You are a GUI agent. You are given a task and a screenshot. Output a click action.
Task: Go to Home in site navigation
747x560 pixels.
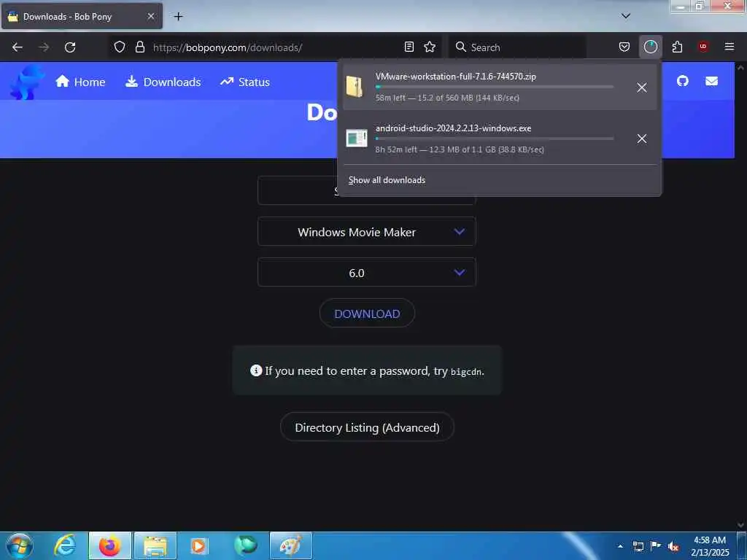click(x=80, y=82)
